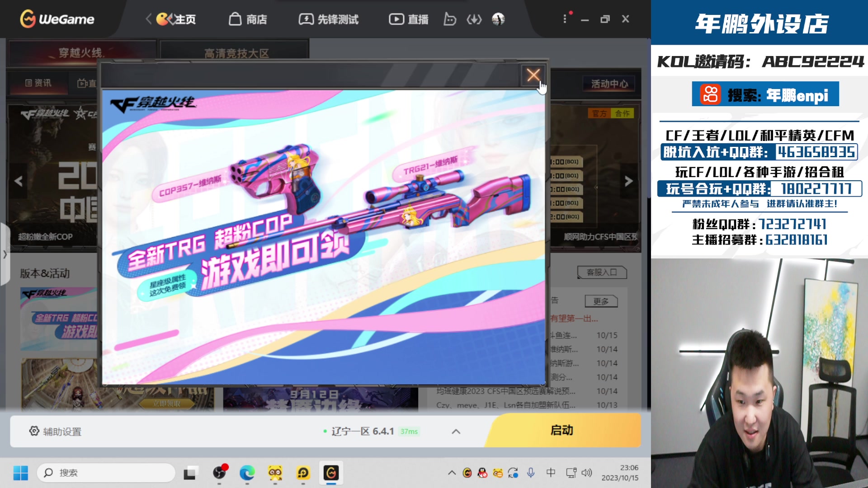
Task: Open the 直播 live stream tab
Action: point(409,19)
